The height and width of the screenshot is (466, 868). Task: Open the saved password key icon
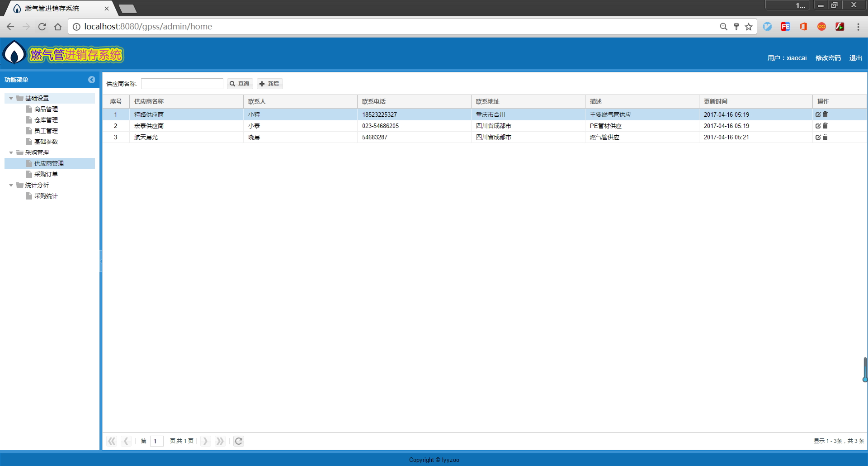click(736, 27)
